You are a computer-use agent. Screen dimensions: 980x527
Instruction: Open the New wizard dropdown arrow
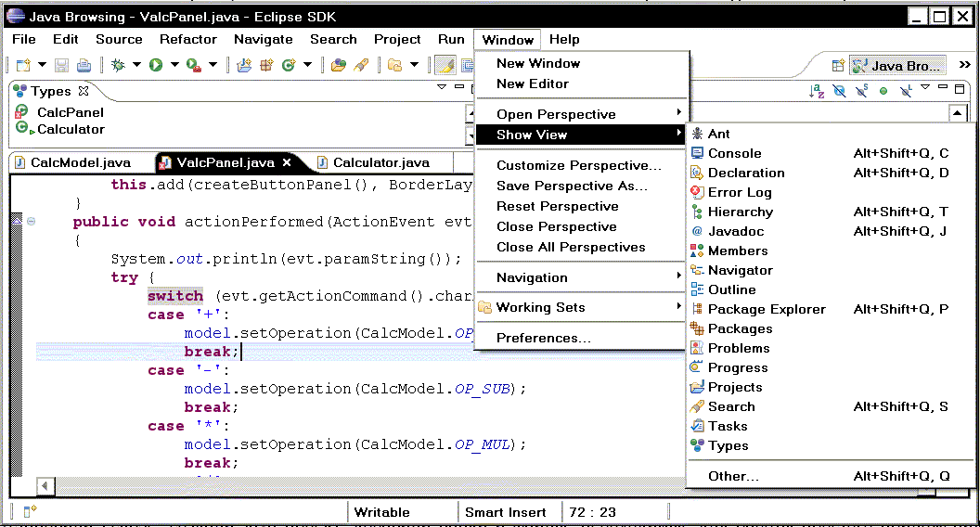(42, 64)
